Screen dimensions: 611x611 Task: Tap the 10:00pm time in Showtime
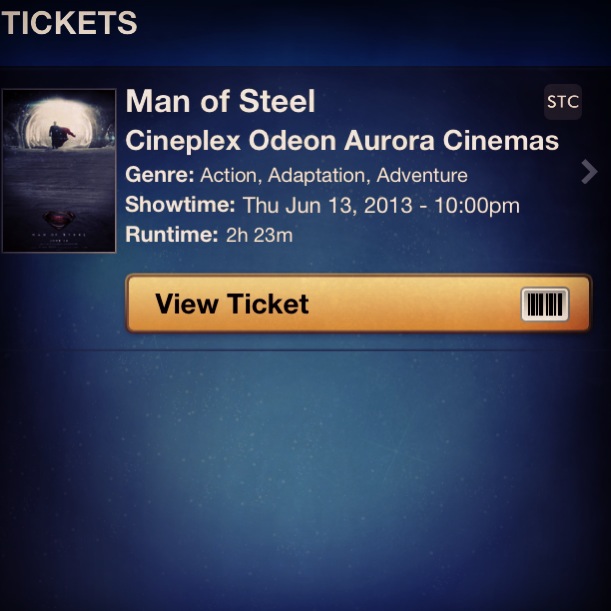point(477,205)
